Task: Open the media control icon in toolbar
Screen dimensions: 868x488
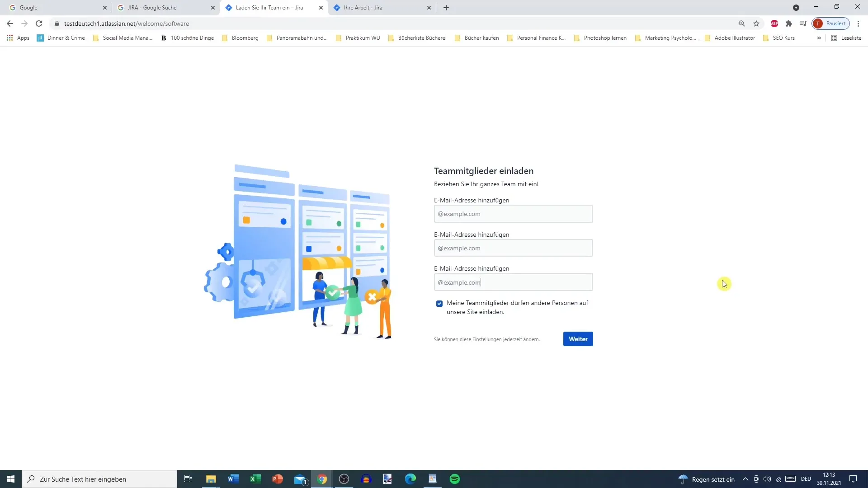Action: tap(803, 23)
